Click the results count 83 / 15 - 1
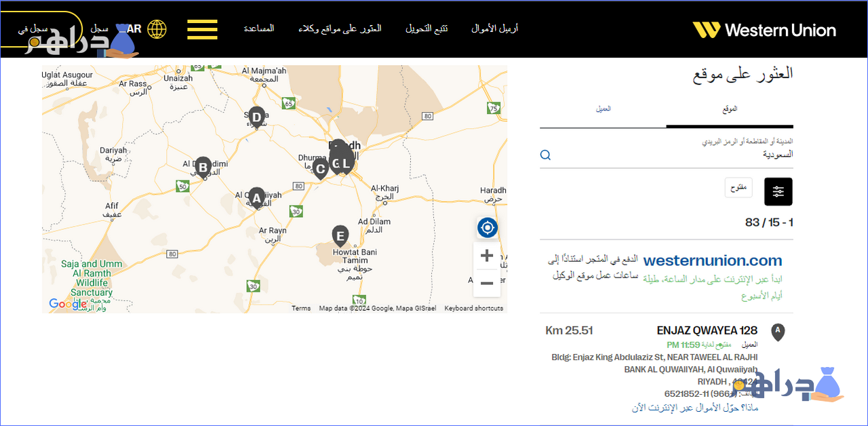The image size is (868, 426). [769, 222]
